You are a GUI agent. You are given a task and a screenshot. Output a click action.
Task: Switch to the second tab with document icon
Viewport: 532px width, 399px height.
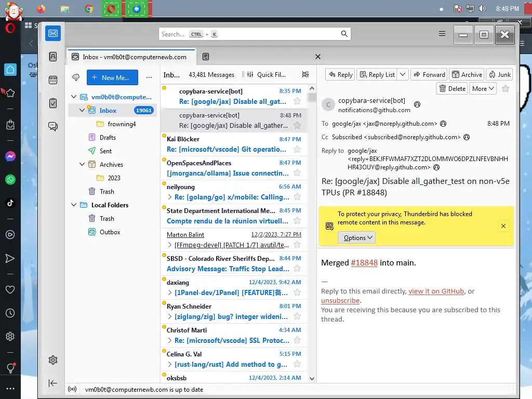click(x=206, y=57)
